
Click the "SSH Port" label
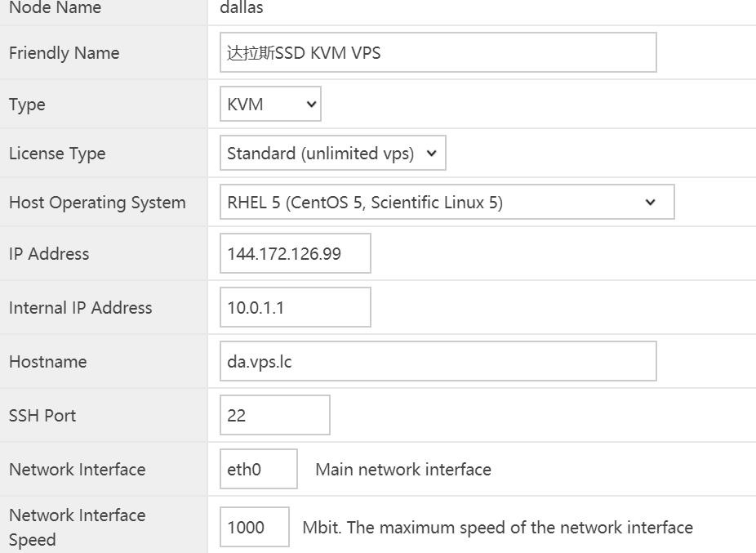(42, 416)
